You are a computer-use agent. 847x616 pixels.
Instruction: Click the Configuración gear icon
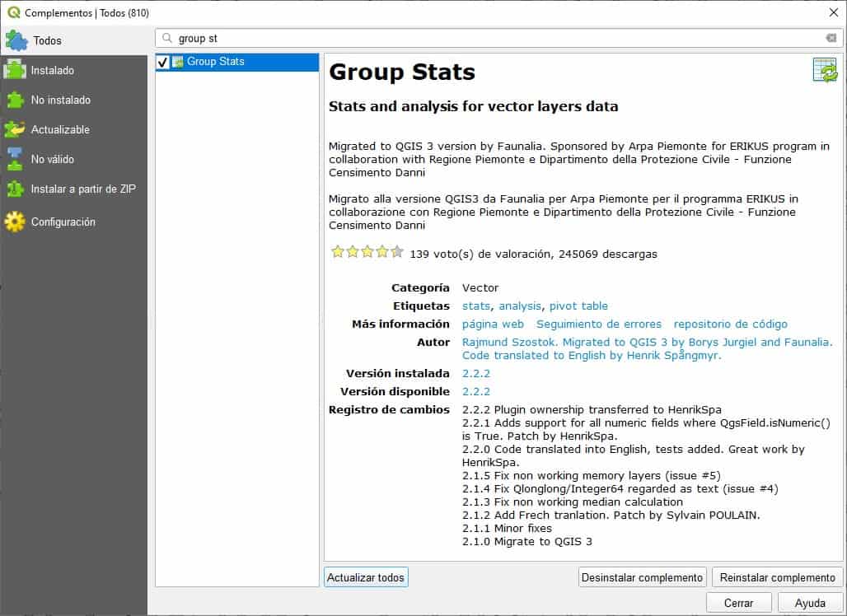point(15,222)
